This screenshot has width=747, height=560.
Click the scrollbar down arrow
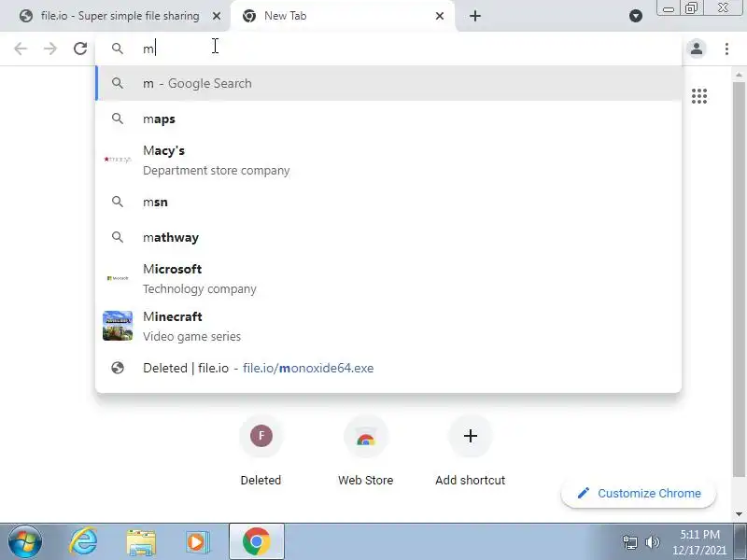point(739,514)
